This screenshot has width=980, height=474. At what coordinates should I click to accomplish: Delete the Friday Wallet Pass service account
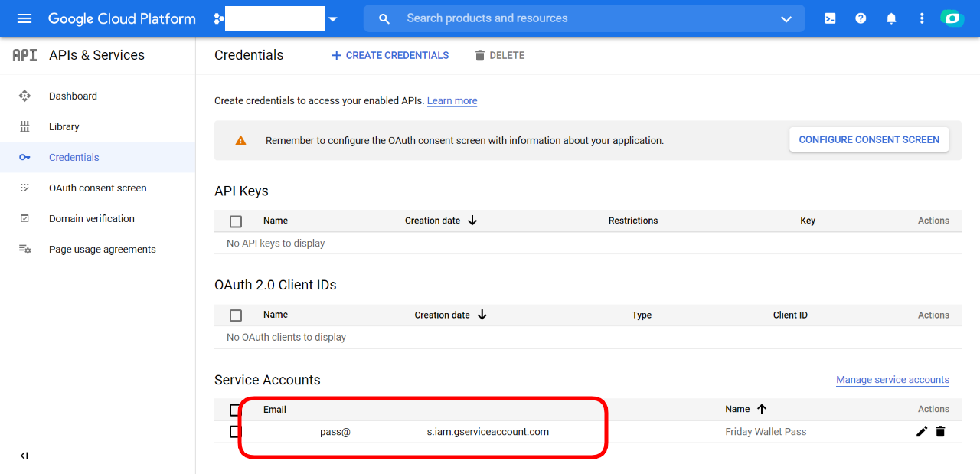(x=940, y=432)
